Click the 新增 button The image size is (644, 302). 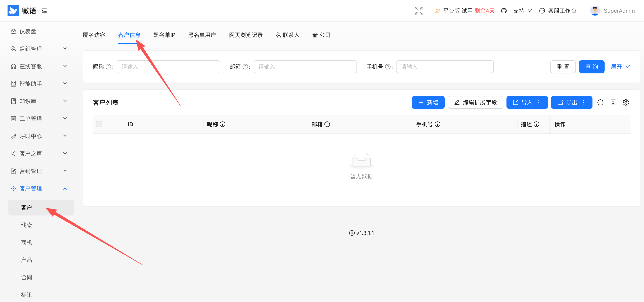(428, 102)
